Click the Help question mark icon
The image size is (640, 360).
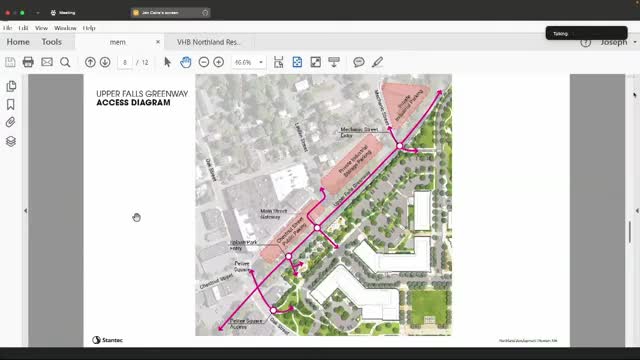point(585,42)
